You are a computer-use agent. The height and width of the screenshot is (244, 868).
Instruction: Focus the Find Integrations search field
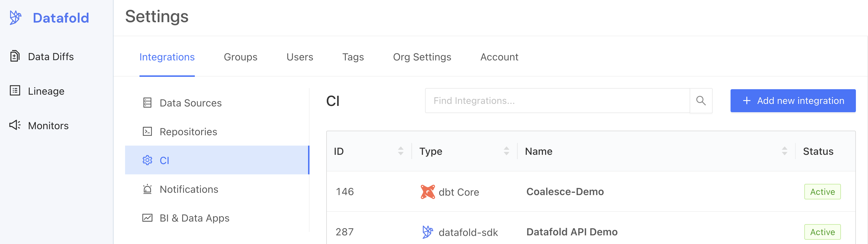click(557, 101)
